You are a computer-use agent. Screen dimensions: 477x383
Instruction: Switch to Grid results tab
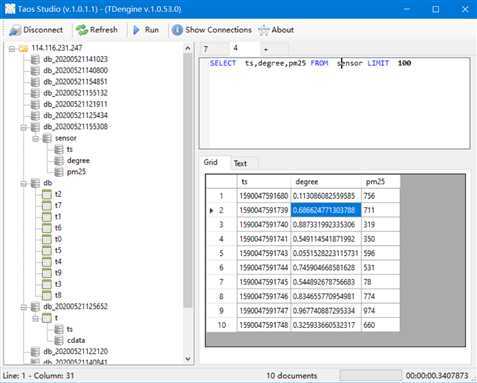point(215,162)
